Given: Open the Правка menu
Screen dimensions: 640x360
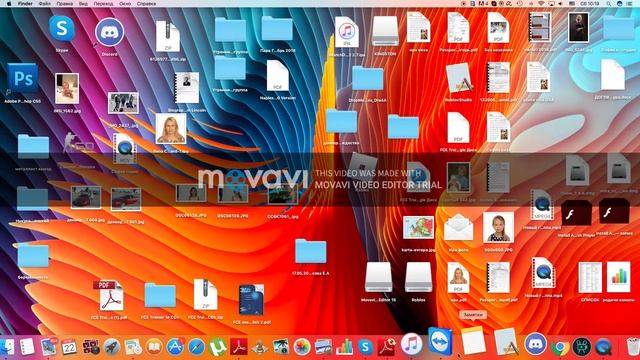Looking at the screenshot, I should [64, 3].
